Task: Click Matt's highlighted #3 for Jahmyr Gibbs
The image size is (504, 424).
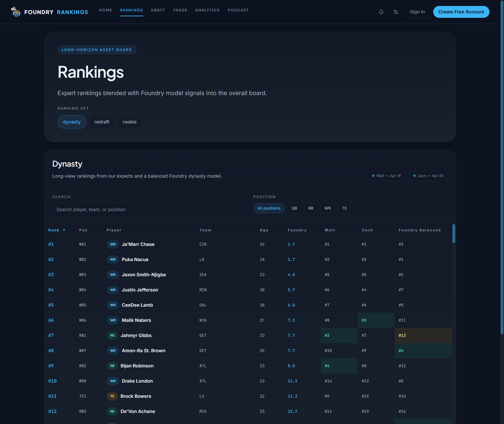Action: (x=339, y=336)
